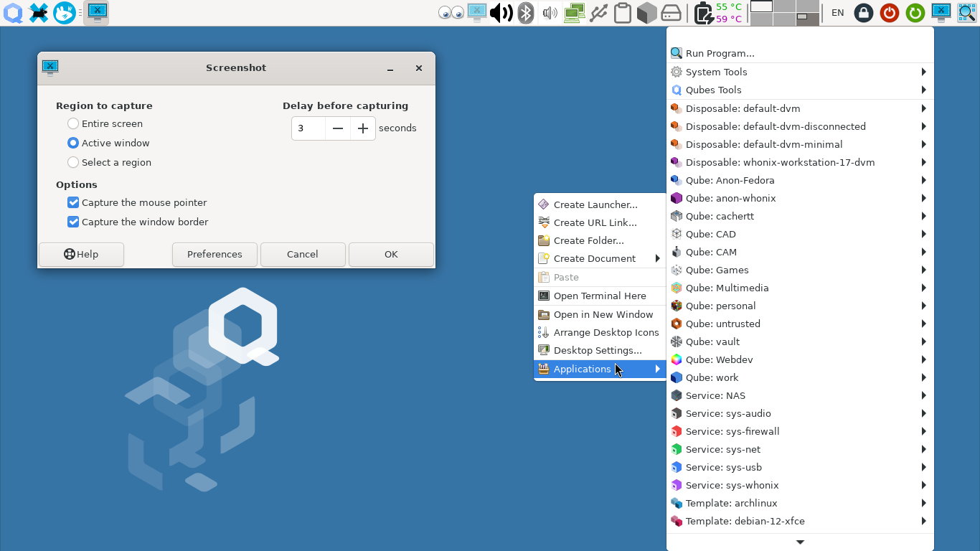Click the Bluetooth tray icon
This screenshot has width=980, height=551.
pyautogui.click(x=526, y=13)
